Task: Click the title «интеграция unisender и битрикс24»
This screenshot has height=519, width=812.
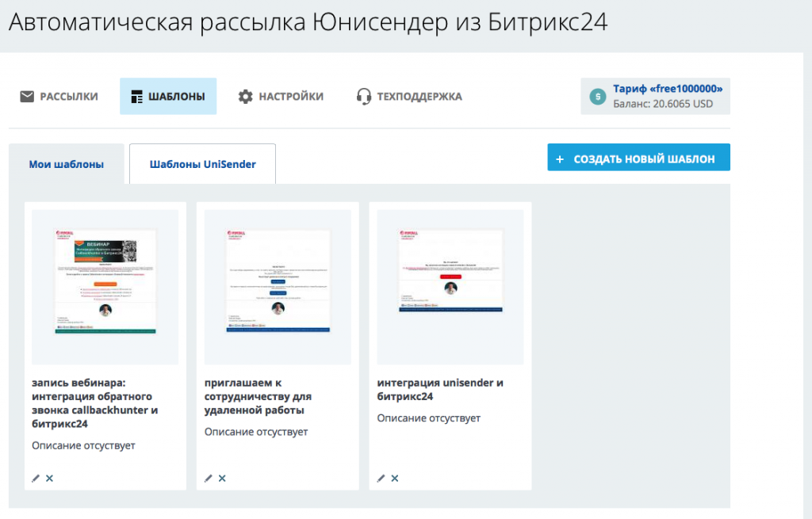Action: click(x=440, y=389)
